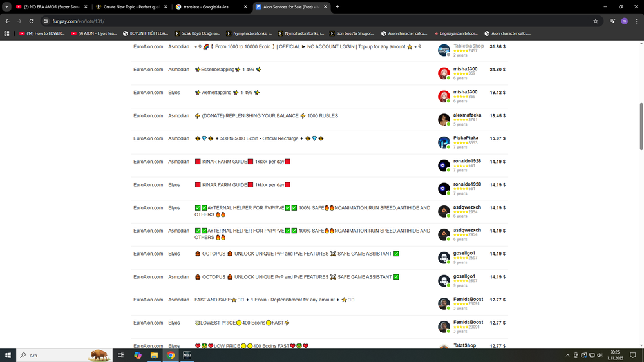Image resolution: width=644 pixels, height=362 pixels.
Task: Open Task View on the taskbar
Action: point(120,356)
